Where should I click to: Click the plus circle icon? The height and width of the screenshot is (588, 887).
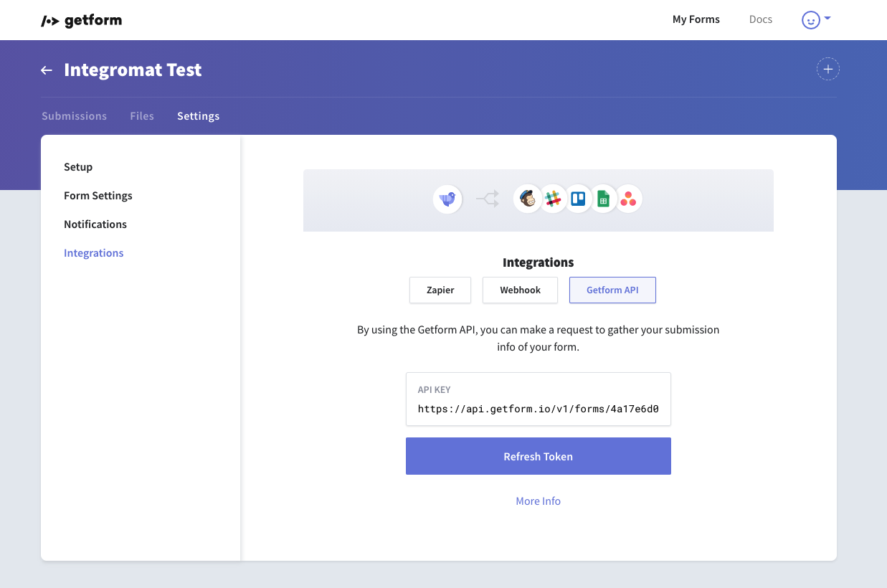point(828,70)
